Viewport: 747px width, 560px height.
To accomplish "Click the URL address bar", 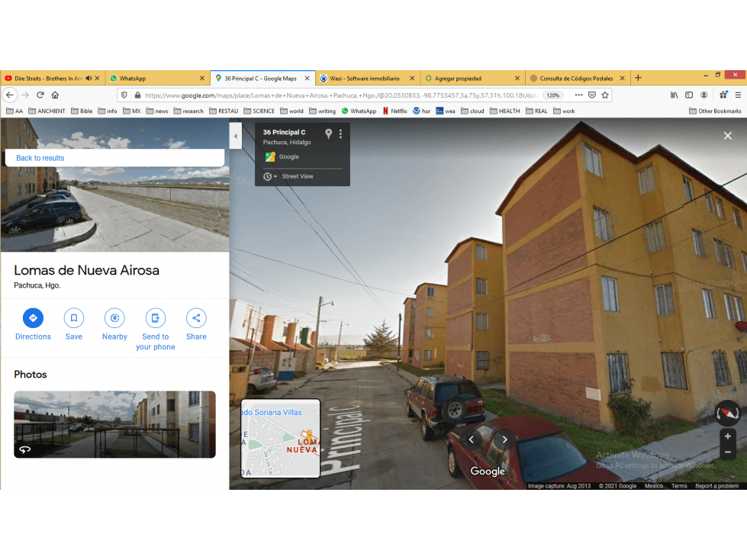I will point(340,95).
